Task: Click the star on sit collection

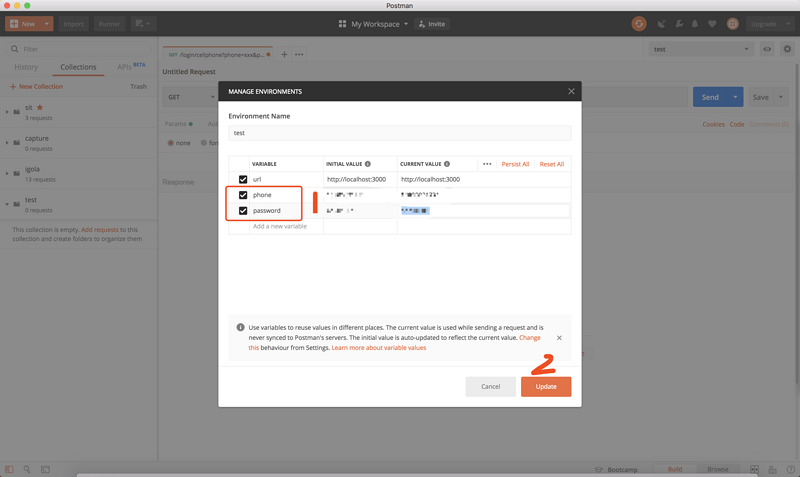Action: click(40, 108)
